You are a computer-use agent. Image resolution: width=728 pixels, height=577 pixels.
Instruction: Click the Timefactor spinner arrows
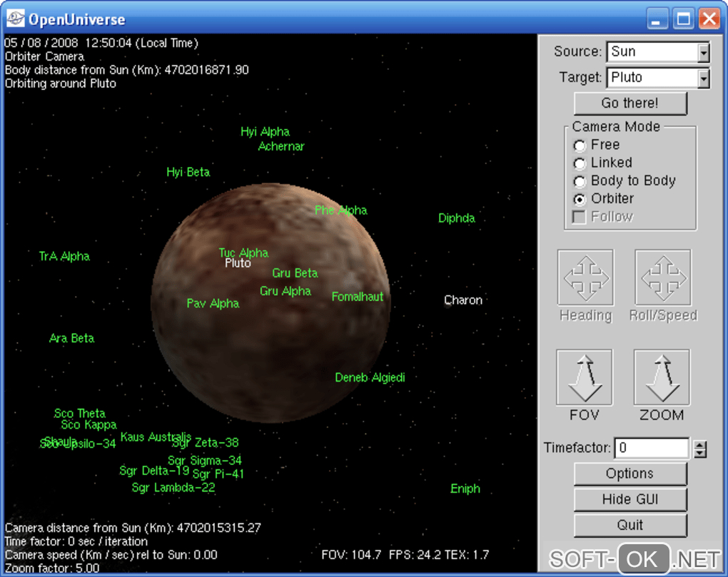point(700,449)
